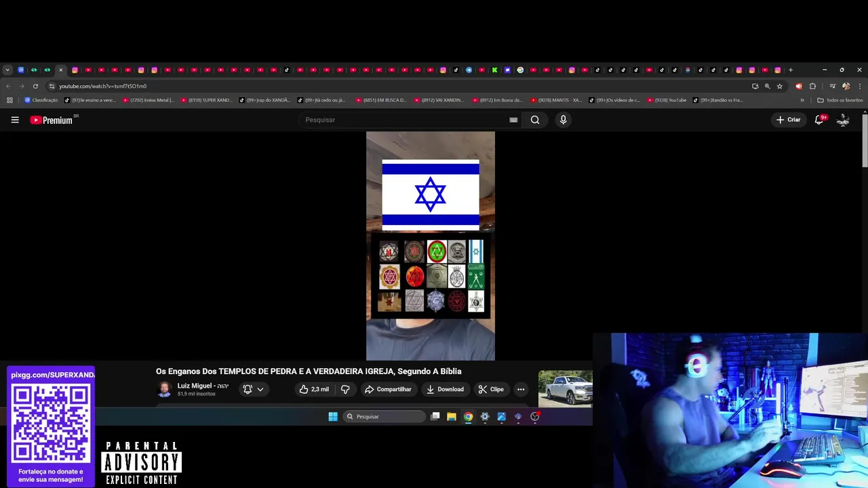Screen dimensions: 868x488
Task: Open the Luiz Miguel channel avatar
Action: click(x=164, y=389)
